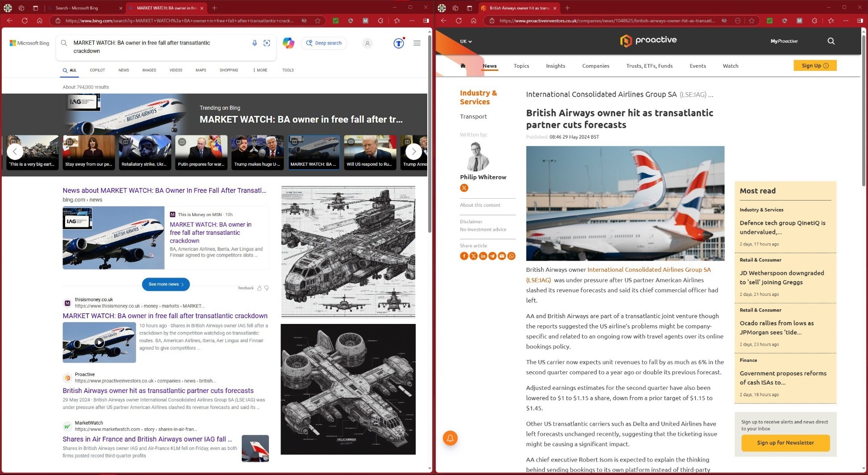868x475 pixels.
Task: Click Sign up for Newsletter button
Action: pos(785,443)
